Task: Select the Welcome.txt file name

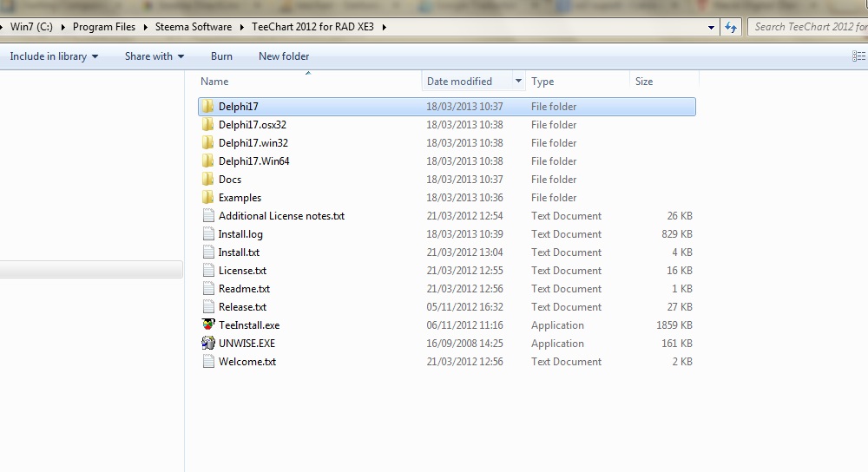Action: coord(247,362)
